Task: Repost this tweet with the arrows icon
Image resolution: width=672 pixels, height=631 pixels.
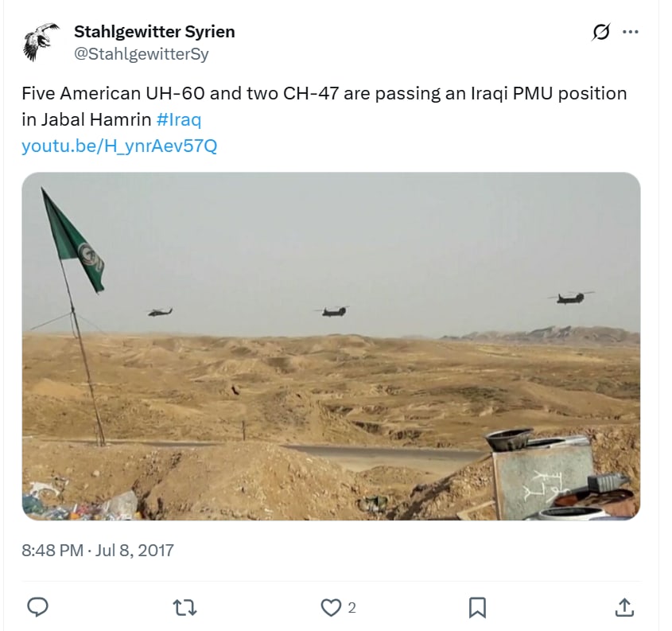Action: coord(185,608)
